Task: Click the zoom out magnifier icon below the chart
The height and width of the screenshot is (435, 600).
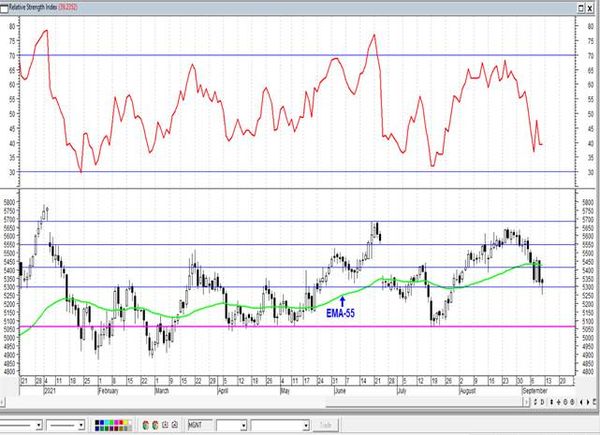Action: (x=572, y=402)
